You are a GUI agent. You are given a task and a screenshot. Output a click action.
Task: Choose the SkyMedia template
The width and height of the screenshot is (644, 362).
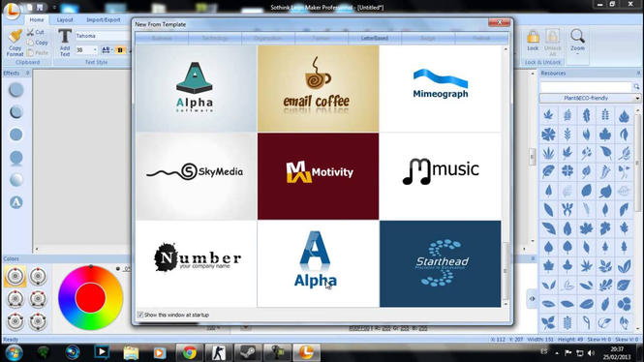pos(196,176)
